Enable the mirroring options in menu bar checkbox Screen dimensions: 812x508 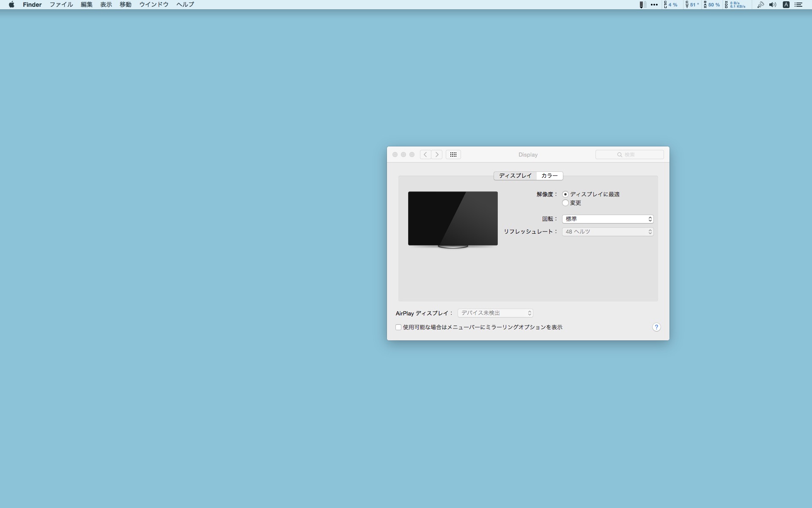point(398,327)
